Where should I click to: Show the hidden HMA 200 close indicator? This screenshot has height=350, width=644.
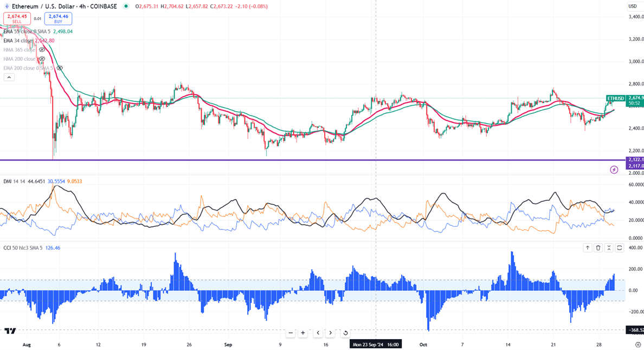[42, 59]
